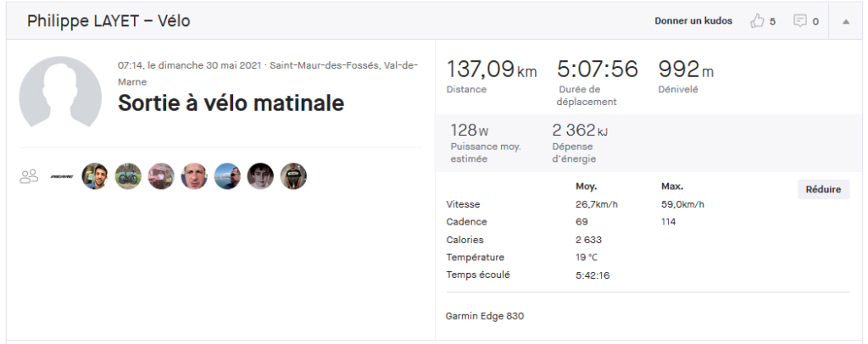This screenshot has width=868, height=344.
Task: Click the kudos thumbs-up icon
Action: point(757,21)
